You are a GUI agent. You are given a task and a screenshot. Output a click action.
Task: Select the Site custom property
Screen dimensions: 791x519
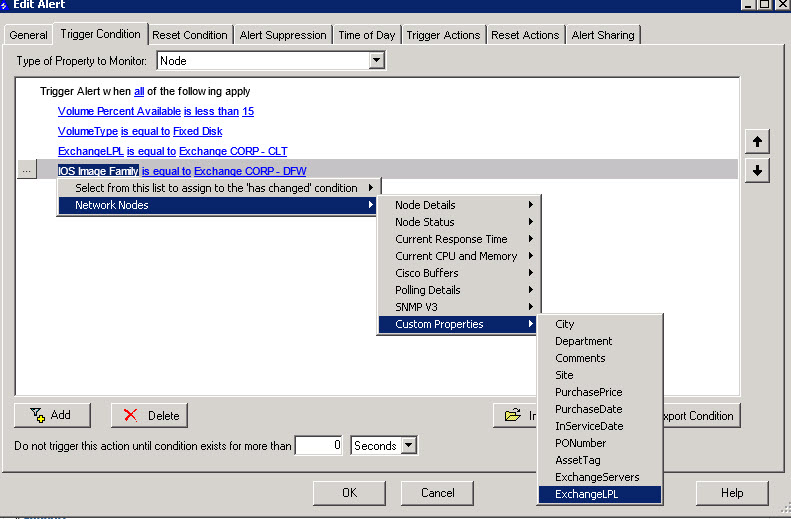pos(600,375)
